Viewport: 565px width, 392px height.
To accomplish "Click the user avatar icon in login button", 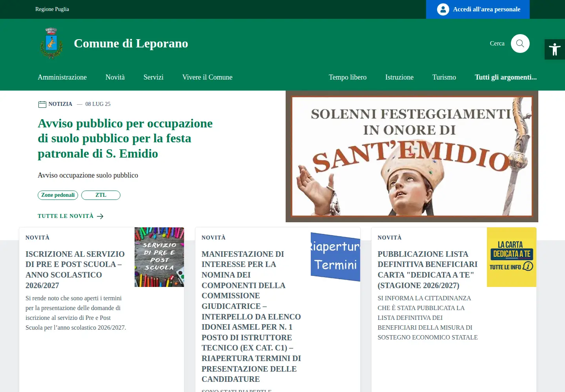I will 443,9.
